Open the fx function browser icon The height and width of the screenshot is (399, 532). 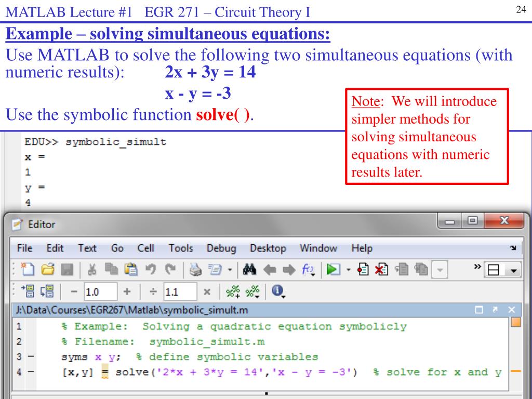[308, 270]
